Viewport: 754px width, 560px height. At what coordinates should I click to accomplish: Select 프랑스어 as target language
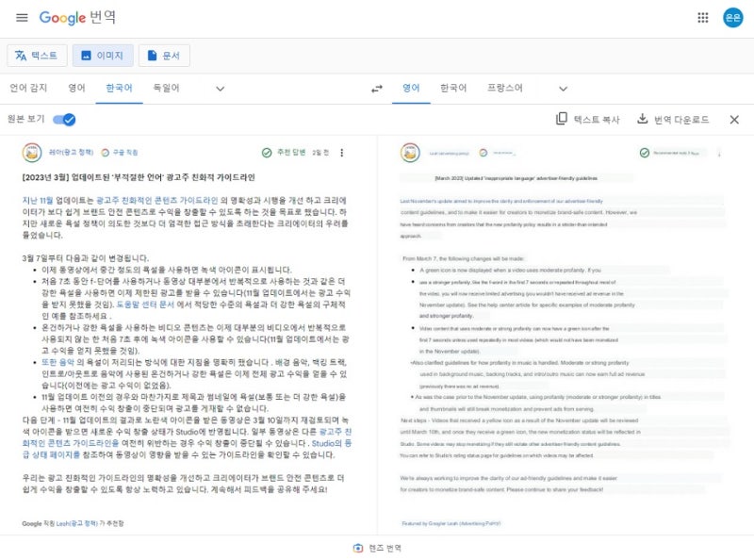click(x=504, y=88)
